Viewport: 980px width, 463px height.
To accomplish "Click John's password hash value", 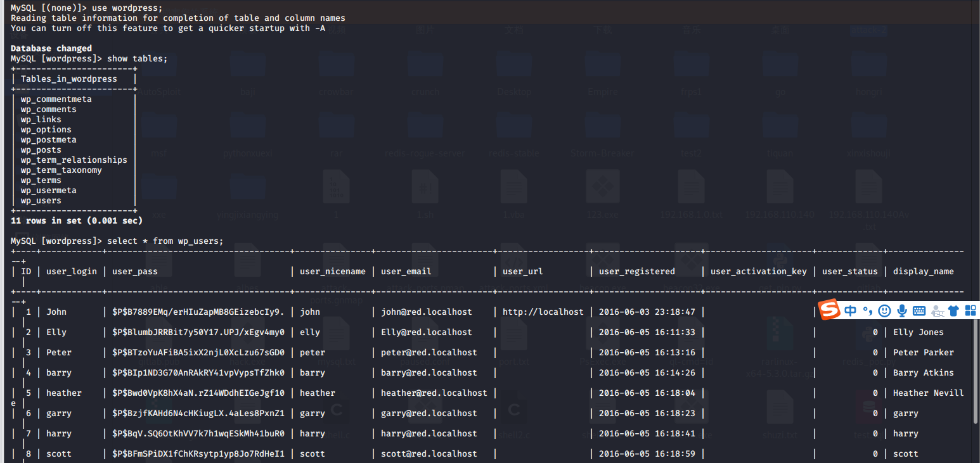I will pyautogui.click(x=198, y=312).
